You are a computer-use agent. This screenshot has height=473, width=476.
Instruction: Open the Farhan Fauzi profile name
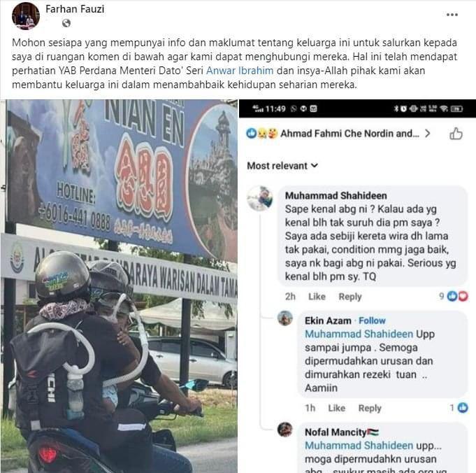coord(75,9)
